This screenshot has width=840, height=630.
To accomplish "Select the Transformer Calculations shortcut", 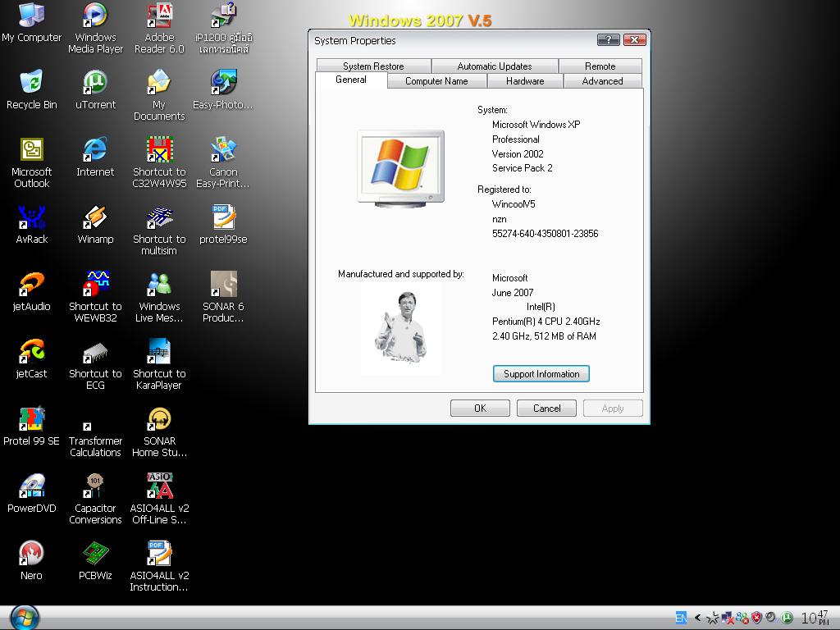I will pyautogui.click(x=95, y=440).
